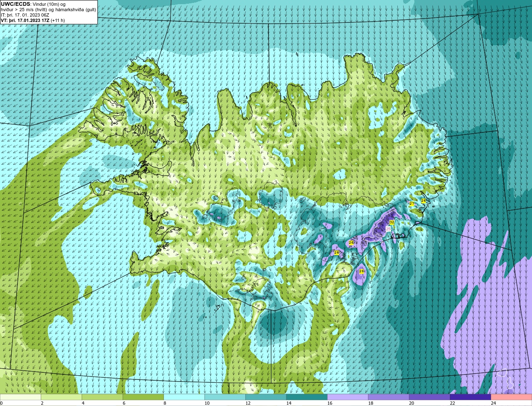Screen dimensions: 532x406
Task: Click the white 25 gust label
Action: point(388,229)
